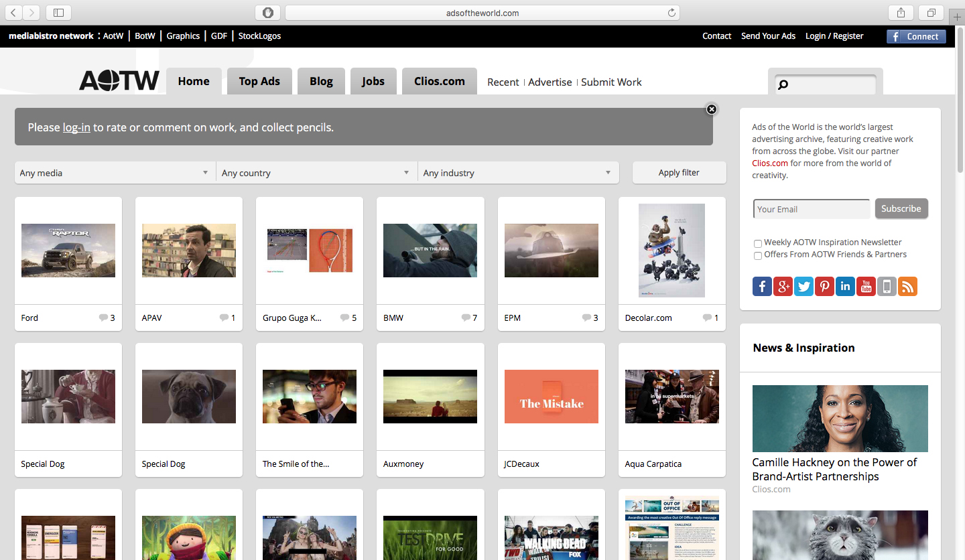The width and height of the screenshot is (965, 560).
Task: Click the Graphics network link
Action: tap(183, 36)
